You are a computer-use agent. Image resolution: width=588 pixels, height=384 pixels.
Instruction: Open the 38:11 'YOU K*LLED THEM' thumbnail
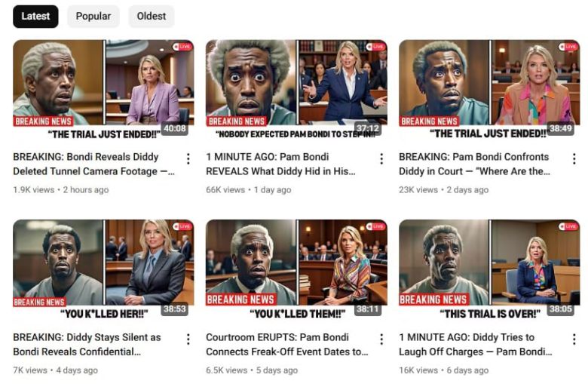296,269
